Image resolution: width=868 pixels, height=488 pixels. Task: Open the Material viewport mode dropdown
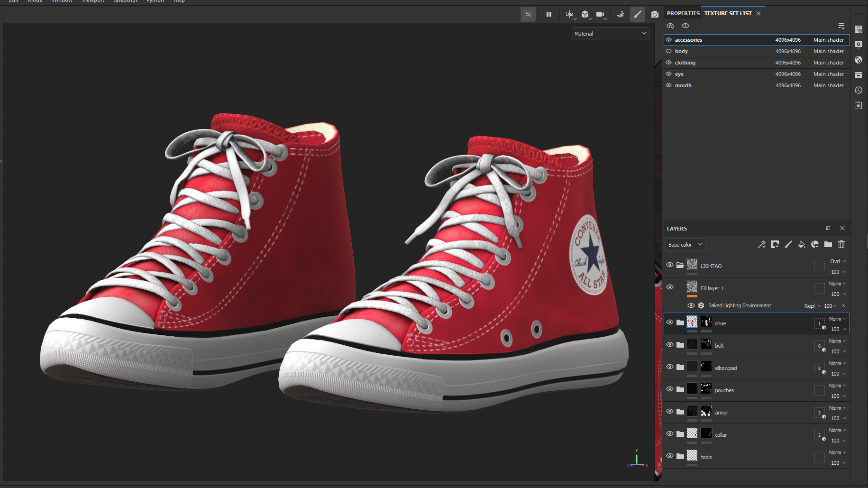(610, 34)
